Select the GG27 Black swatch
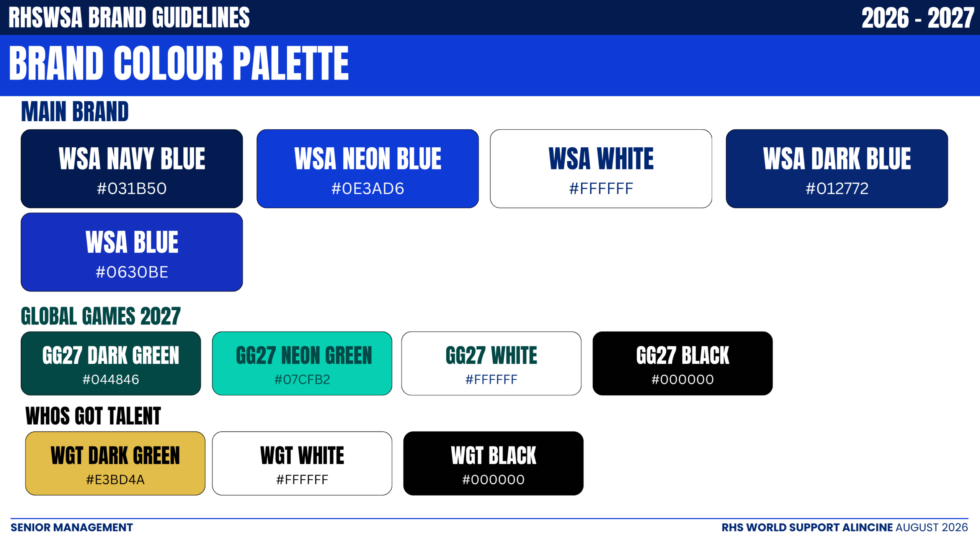This screenshot has width=980, height=551. click(x=683, y=364)
